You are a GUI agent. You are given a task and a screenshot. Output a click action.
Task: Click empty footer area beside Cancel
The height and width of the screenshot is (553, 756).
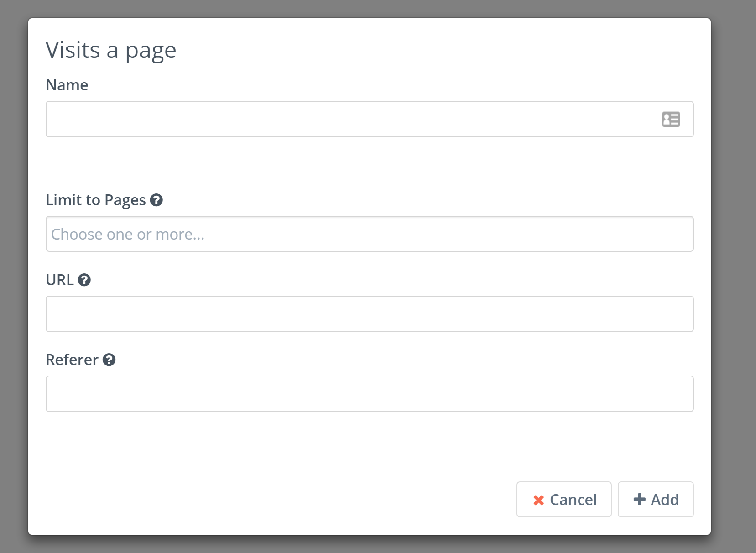[274, 500]
